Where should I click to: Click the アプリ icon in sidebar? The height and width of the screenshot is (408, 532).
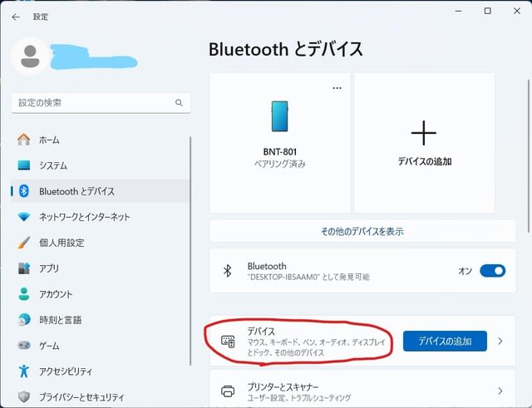[x=24, y=268]
